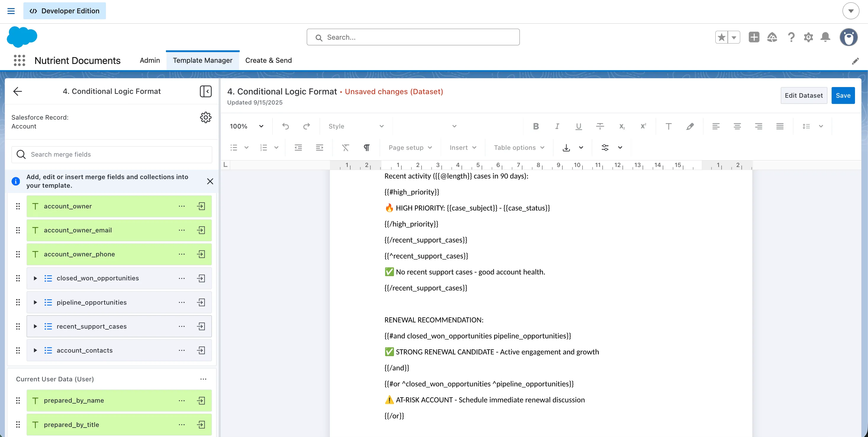Image resolution: width=868 pixels, height=437 pixels.
Task: Switch to the Admin tab
Action: pos(150,60)
